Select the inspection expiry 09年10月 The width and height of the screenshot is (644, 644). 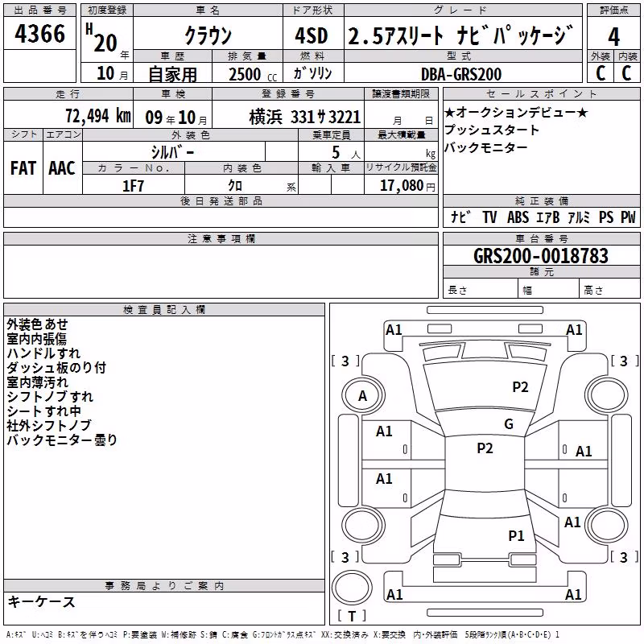click(176, 118)
